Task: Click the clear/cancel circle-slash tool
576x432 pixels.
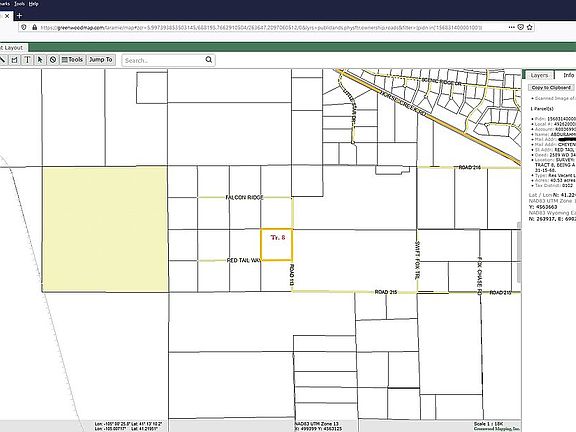Action: click(x=53, y=60)
